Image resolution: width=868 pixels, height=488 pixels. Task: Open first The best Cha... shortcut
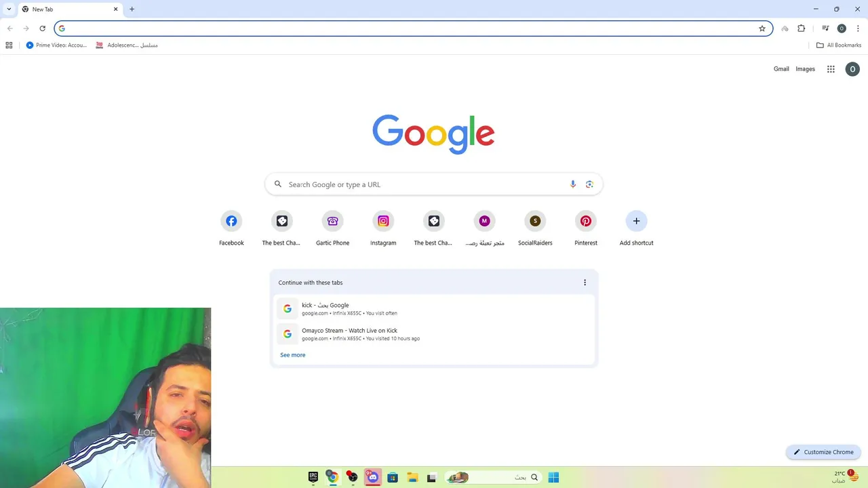(281, 229)
